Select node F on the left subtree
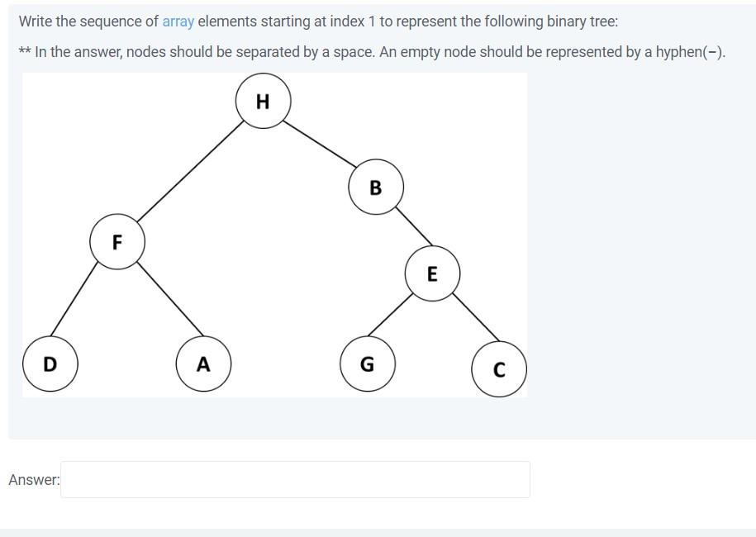Screen dimensions: 756x537 pos(116,242)
